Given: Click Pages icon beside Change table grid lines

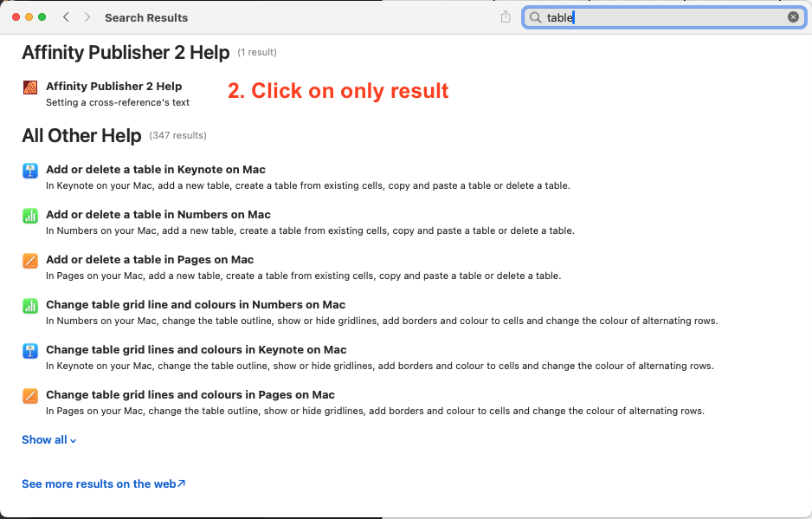Looking at the screenshot, I should tap(30, 396).
